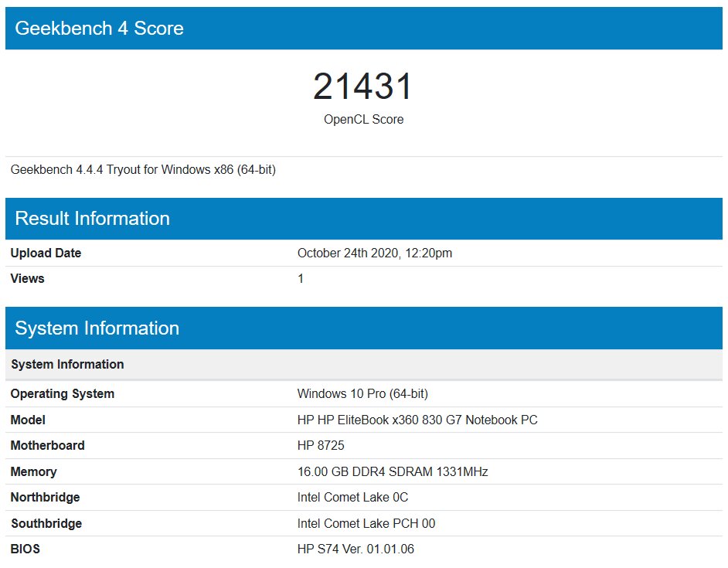728x568 pixels.
Task: Select the HP 8725 motherboard value
Action: click(321, 445)
